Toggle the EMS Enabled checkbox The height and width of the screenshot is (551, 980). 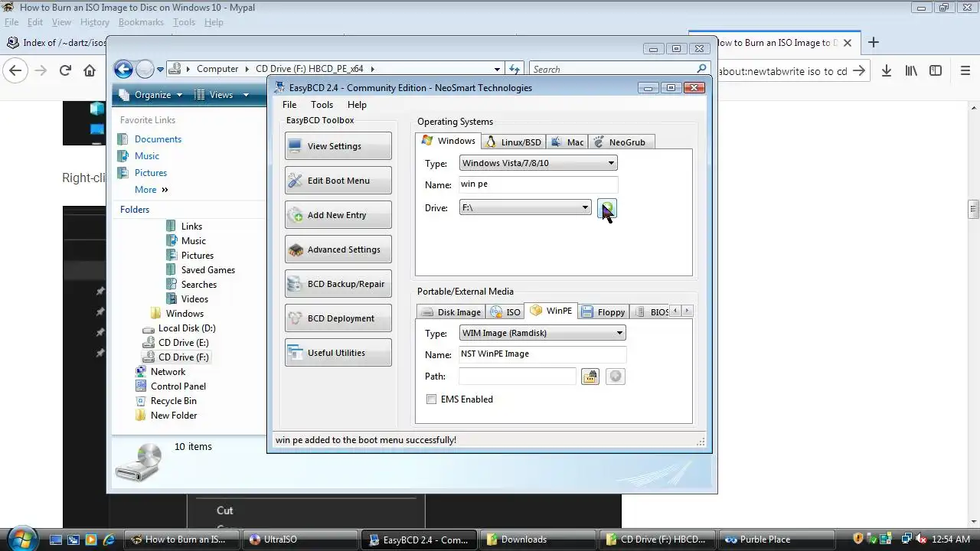(x=432, y=399)
